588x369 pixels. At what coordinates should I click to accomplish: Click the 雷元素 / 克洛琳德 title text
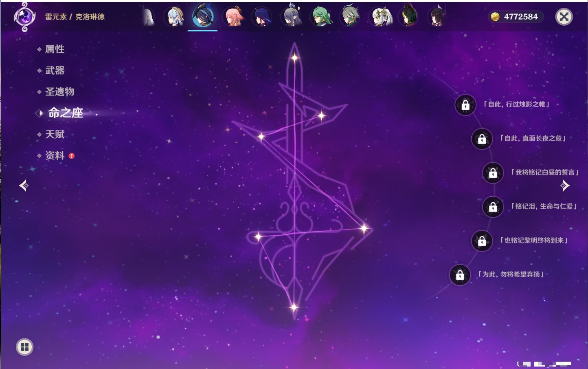click(75, 17)
